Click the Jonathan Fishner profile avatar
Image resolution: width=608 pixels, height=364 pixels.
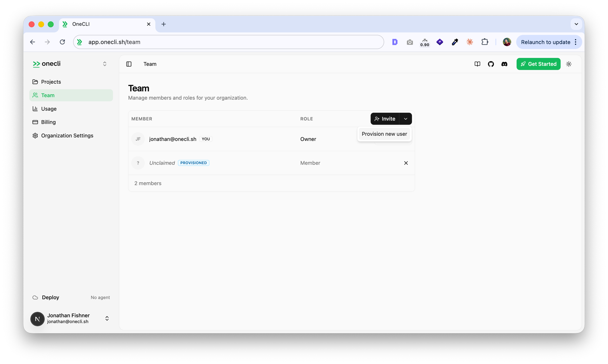click(x=37, y=319)
